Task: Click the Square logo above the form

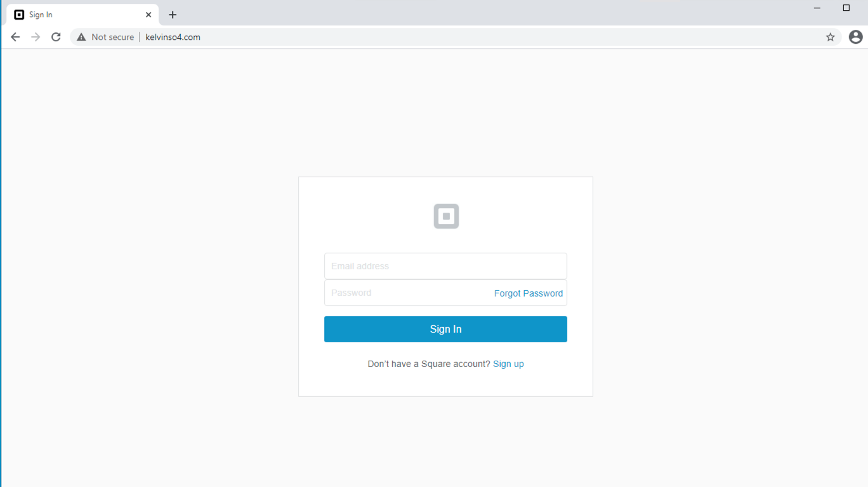Action: (x=446, y=217)
